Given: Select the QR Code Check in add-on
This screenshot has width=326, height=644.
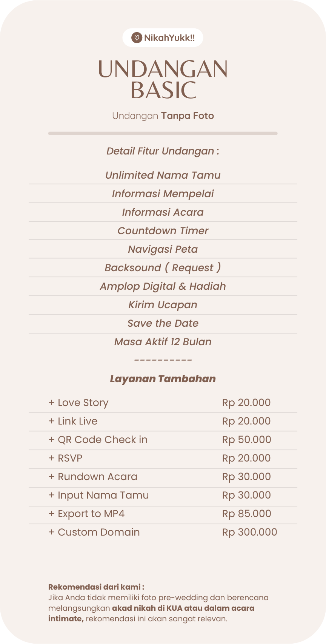Looking at the screenshot, I should click(x=163, y=440).
